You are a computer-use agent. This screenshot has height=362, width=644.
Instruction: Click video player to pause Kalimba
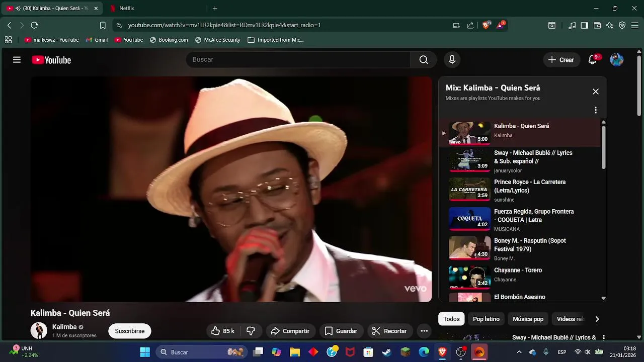pyautogui.click(x=231, y=189)
